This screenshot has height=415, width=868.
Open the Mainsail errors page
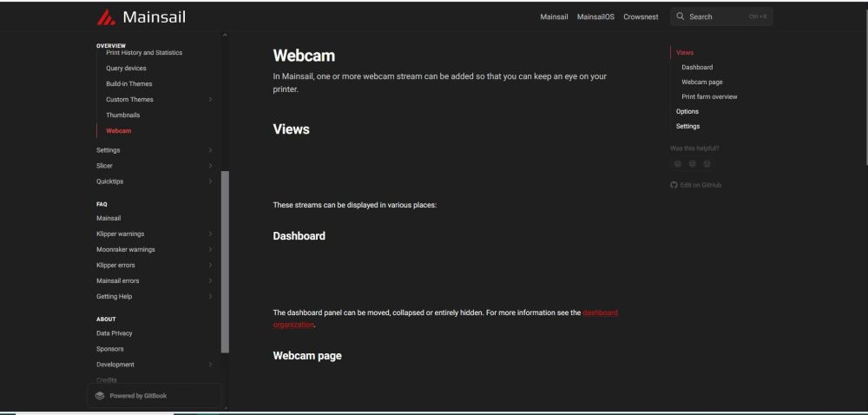pos(118,280)
